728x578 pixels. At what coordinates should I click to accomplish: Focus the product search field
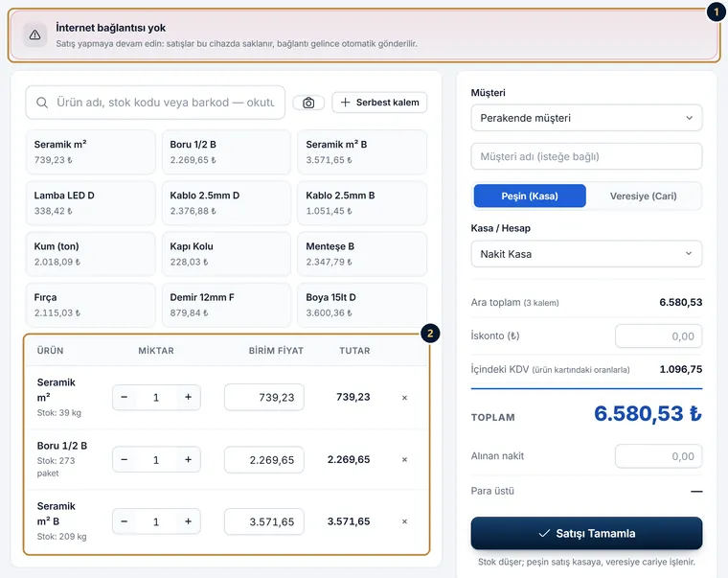coord(155,103)
